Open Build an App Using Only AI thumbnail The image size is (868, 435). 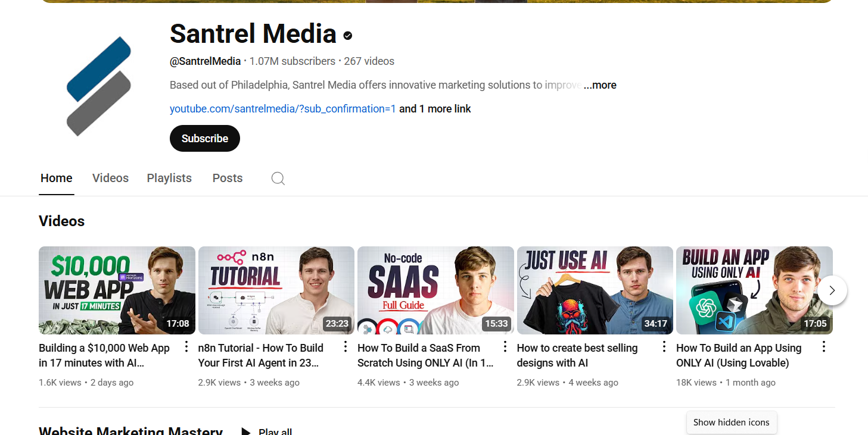(754, 290)
